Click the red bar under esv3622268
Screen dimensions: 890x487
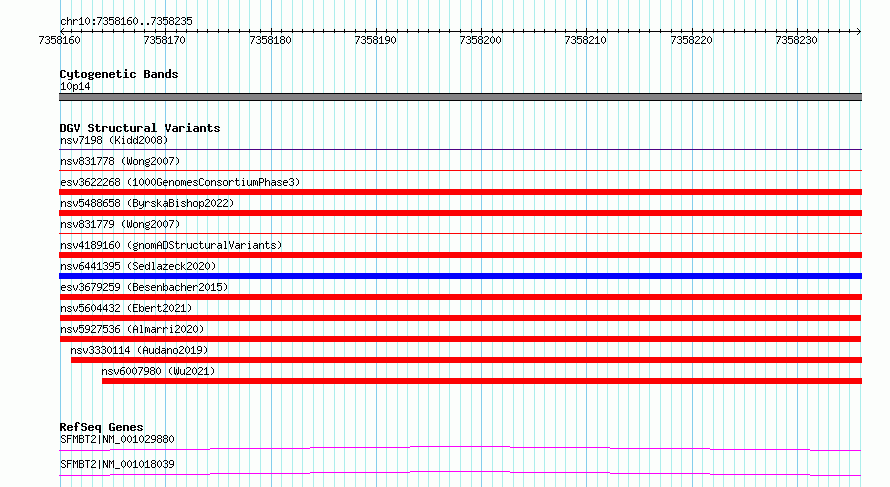(460, 192)
